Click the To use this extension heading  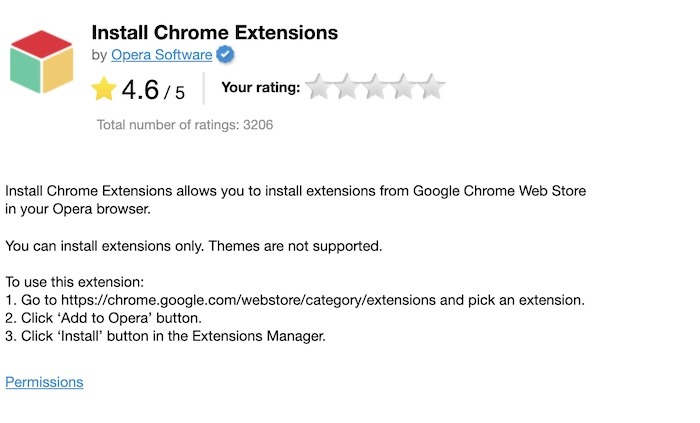click(x=75, y=282)
